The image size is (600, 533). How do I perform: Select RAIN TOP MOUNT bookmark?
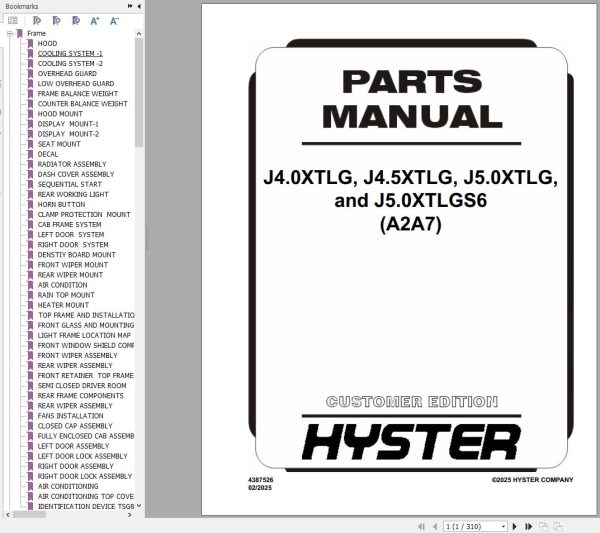pyautogui.click(x=66, y=295)
